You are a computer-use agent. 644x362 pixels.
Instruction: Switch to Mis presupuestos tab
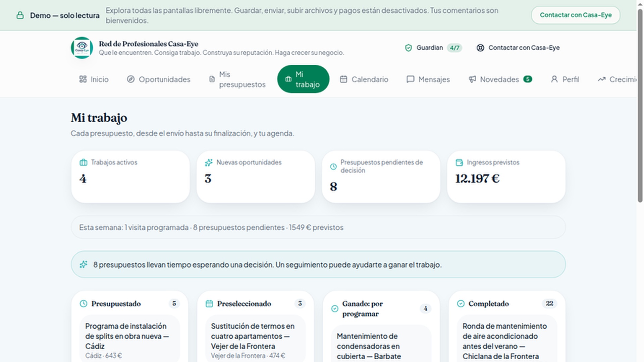(x=237, y=79)
